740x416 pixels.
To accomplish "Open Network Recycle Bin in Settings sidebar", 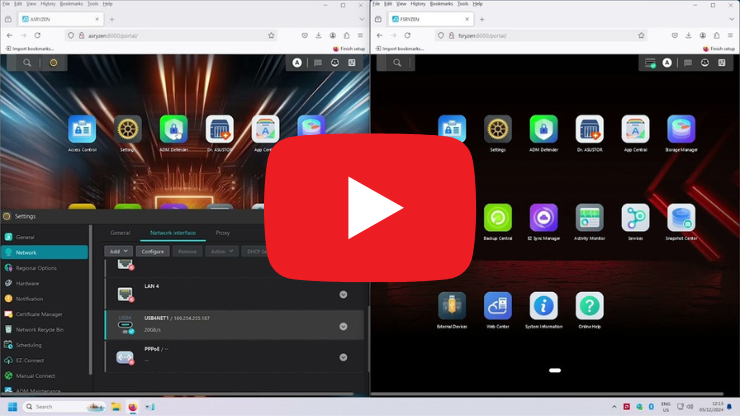I will [x=44, y=330].
